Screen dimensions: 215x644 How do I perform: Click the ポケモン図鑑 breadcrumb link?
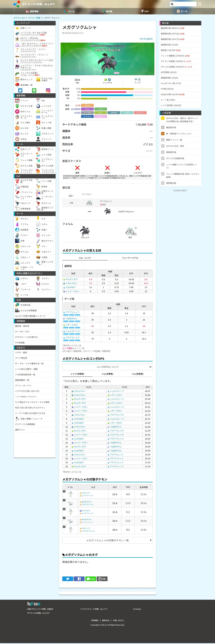pos(34,18)
